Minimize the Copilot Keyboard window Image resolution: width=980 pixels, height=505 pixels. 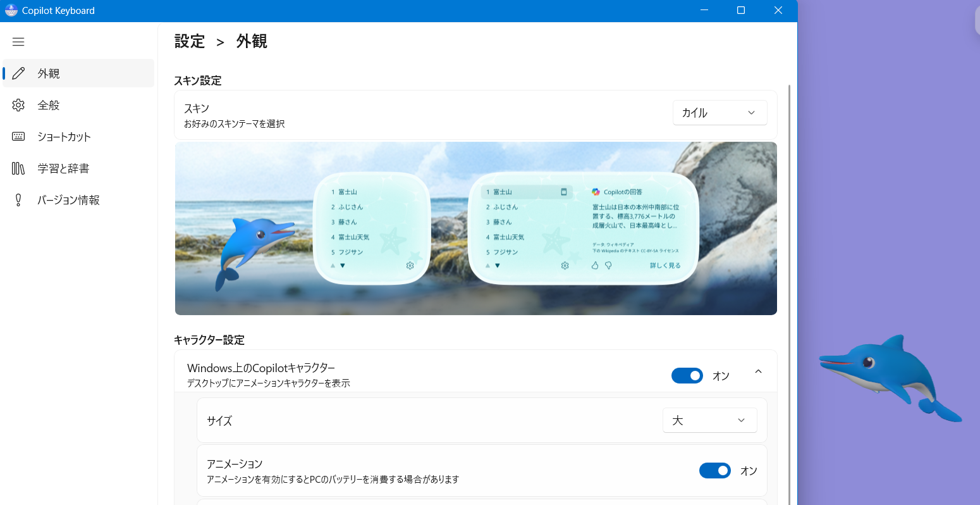704,11
